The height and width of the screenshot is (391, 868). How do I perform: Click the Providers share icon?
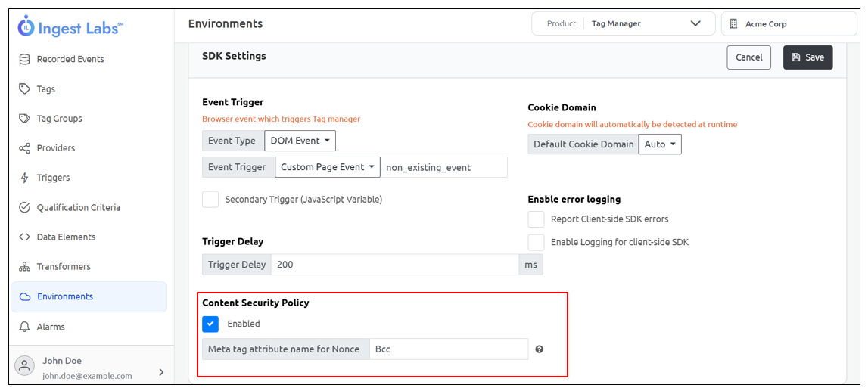[25, 148]
